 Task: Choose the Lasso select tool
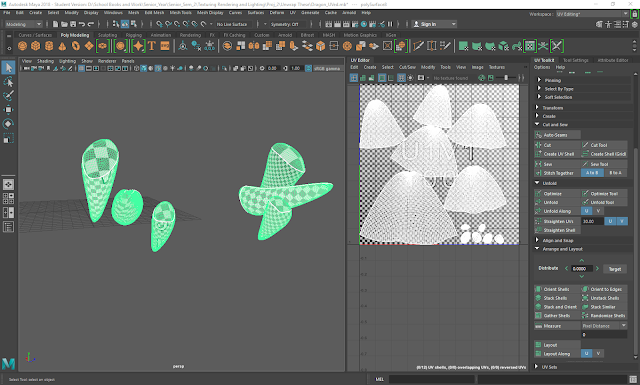tap(8, 82)
